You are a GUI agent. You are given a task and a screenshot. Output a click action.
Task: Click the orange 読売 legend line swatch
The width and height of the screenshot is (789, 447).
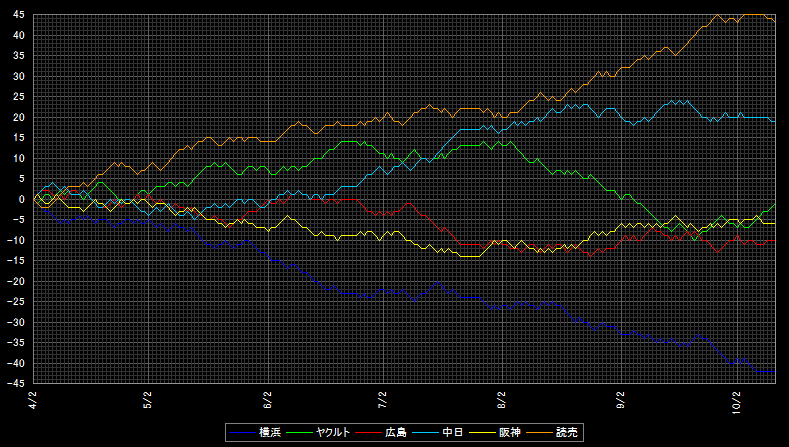pos(538,432)
